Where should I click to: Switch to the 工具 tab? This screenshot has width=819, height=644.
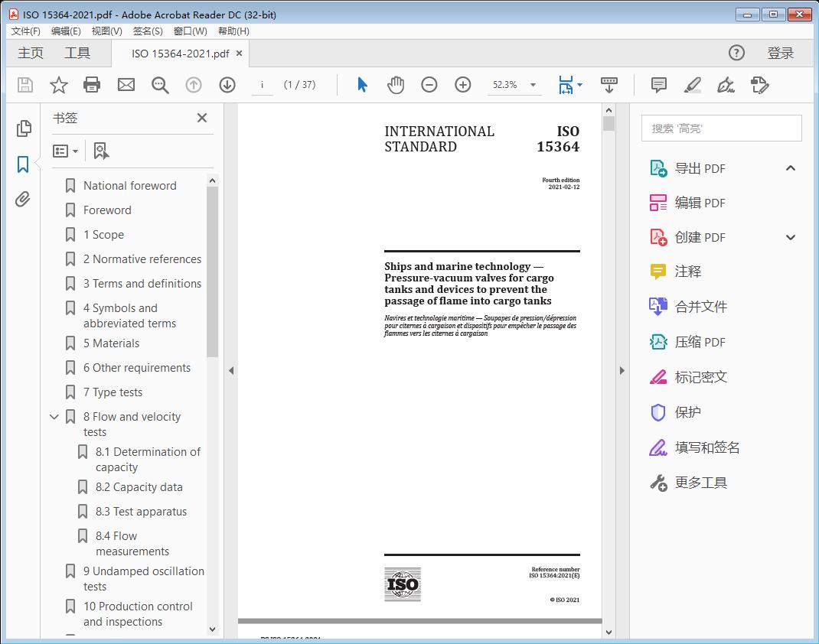pos(77,53)
